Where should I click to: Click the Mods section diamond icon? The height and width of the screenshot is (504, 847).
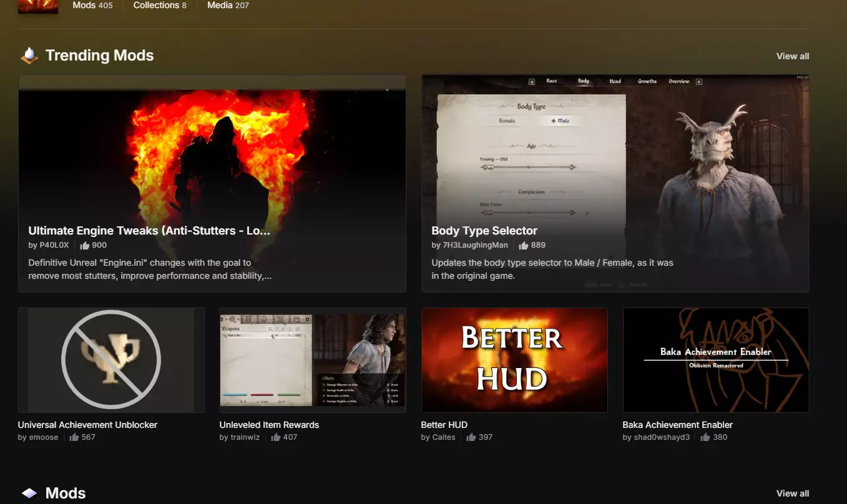click(x=29, y=493)
